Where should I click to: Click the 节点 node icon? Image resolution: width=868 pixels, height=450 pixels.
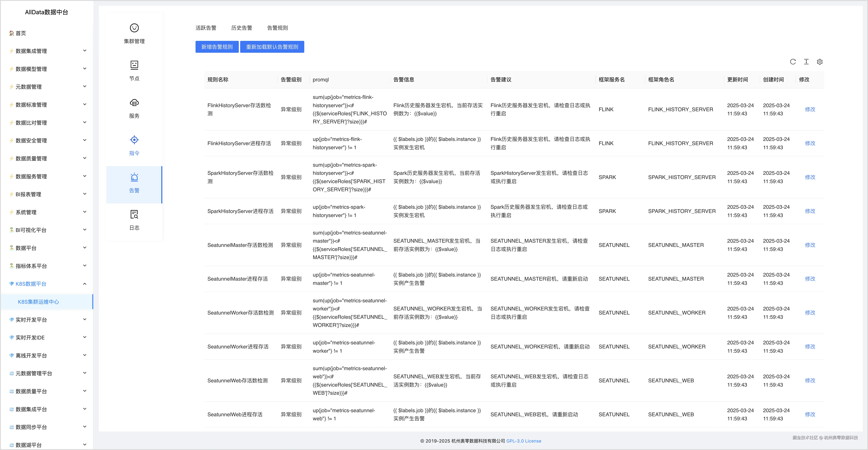(x=134, y=65)
